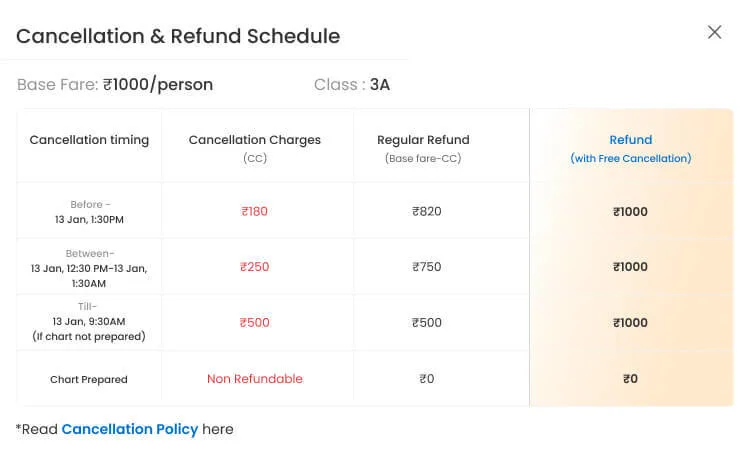
Task: Select the ₹500 cancellation charge in red
Action: click(x=255, y=323)
